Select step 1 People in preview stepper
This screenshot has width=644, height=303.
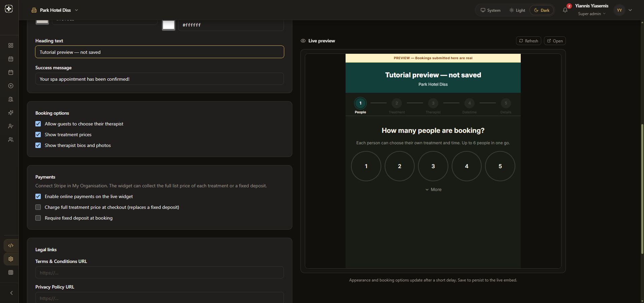(x=360, y=103)
